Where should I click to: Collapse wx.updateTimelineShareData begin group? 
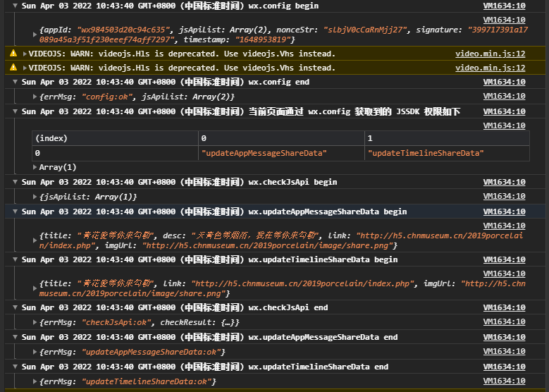click(15, 259)
